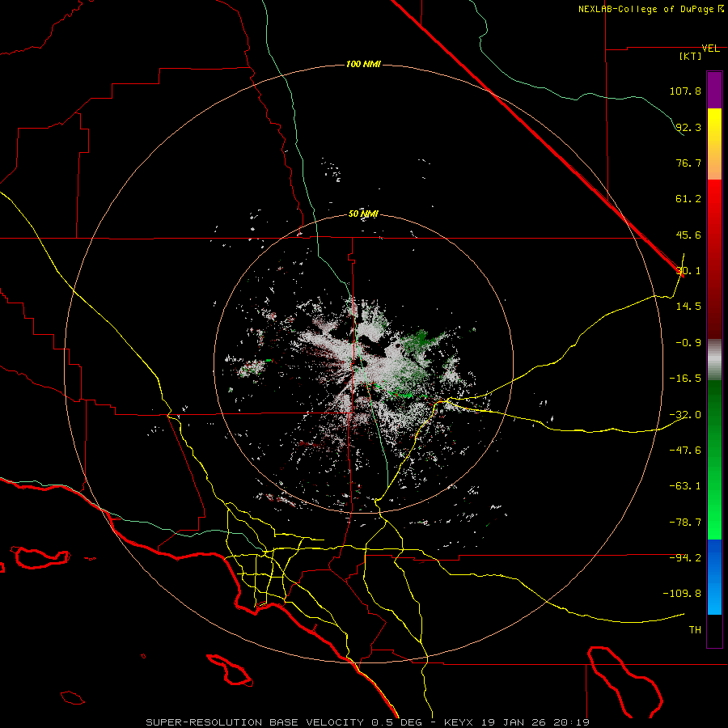This screenshot has width=728, height=728.
Task: Pick the purple segment of the velocity bar
Action: click(x=714, y=90)
